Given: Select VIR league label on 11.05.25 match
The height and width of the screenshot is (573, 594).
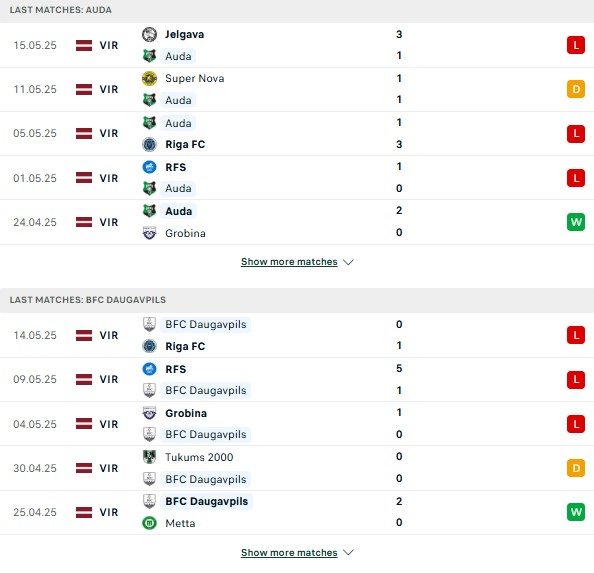Looking at the screenshot, I should (x=109, y=89).
